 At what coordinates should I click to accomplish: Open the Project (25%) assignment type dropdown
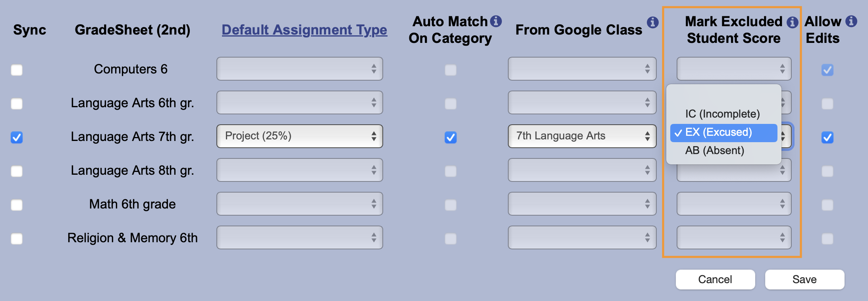[299, 136]
